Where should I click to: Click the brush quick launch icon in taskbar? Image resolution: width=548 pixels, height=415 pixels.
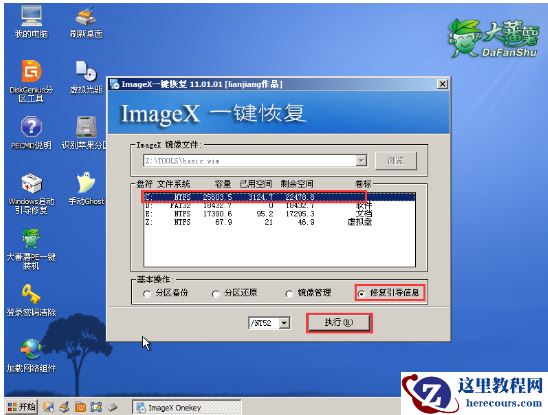(x=65, y=407)
